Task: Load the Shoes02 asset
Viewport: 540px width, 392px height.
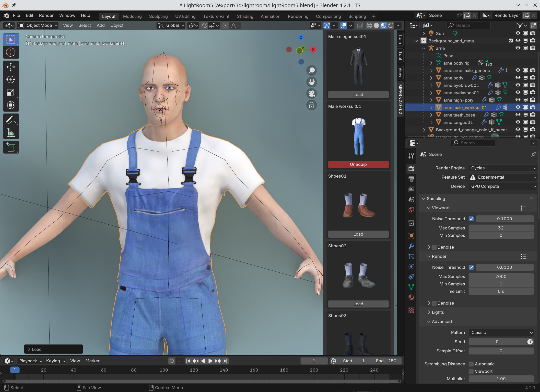Action: tap(358, 304)
